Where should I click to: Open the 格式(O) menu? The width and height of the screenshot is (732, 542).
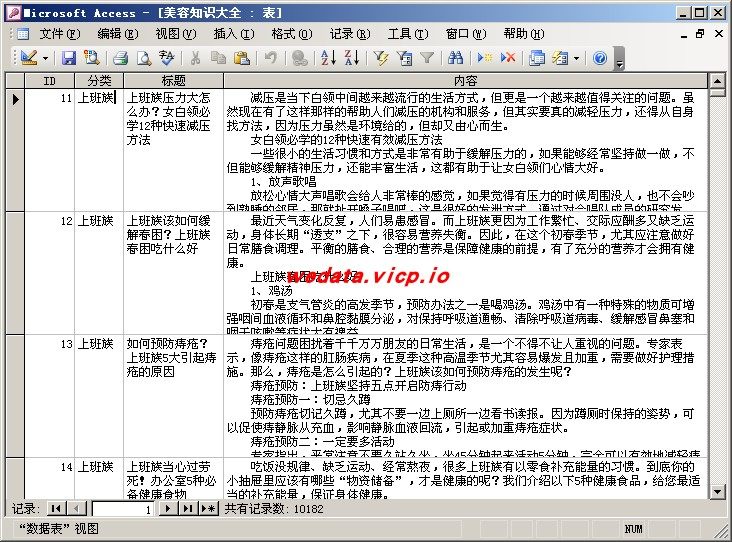coord(292,34)
